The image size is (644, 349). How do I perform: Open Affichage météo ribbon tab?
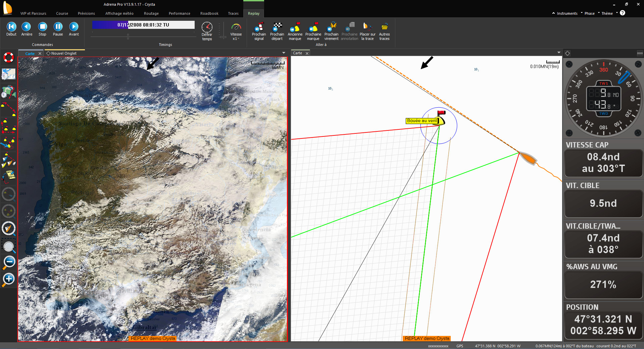[119, 13]
